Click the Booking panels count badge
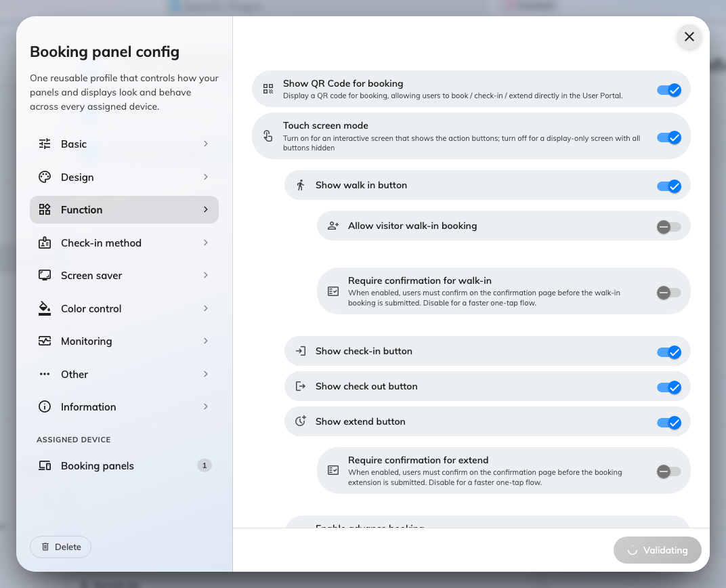The width and height of the screenshot is (726, 588). tap(205, 465)
